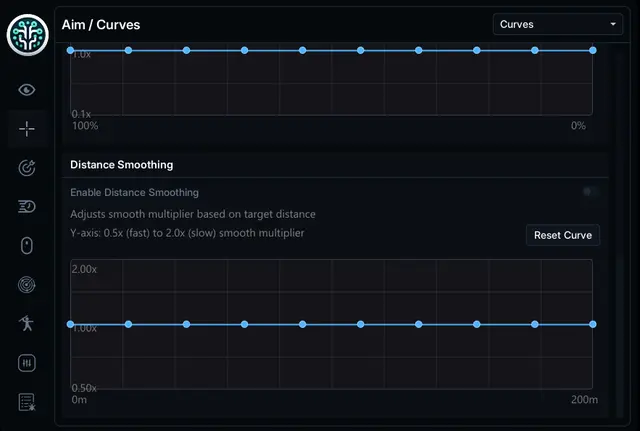Open the eye visuals sidebar icon
This screenshot has width=640, height=431.
27,90
